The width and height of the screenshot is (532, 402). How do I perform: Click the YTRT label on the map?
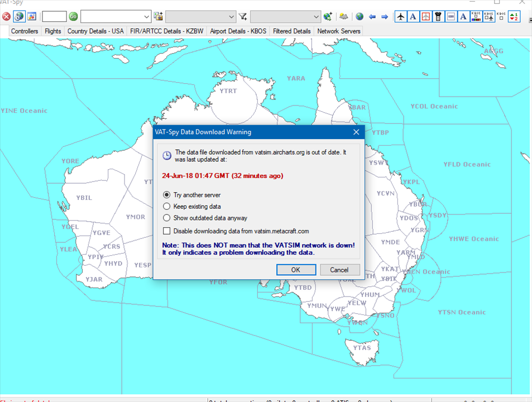point(228,91)
